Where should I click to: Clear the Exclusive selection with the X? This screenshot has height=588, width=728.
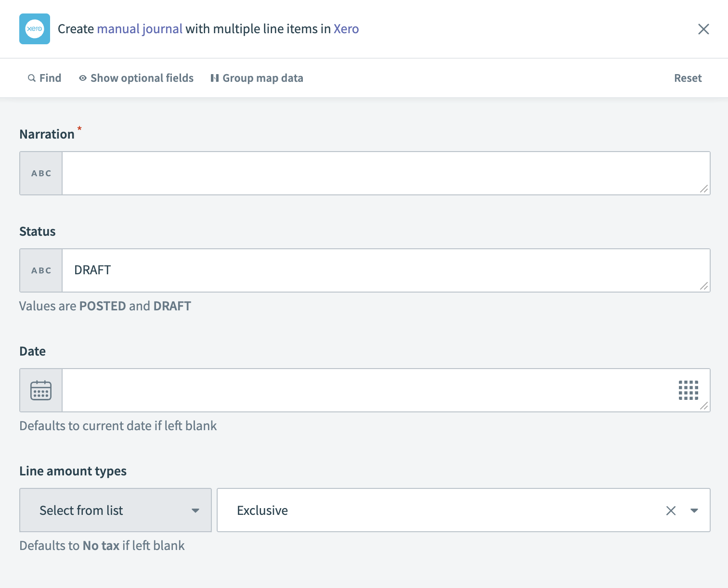point(671,510)
